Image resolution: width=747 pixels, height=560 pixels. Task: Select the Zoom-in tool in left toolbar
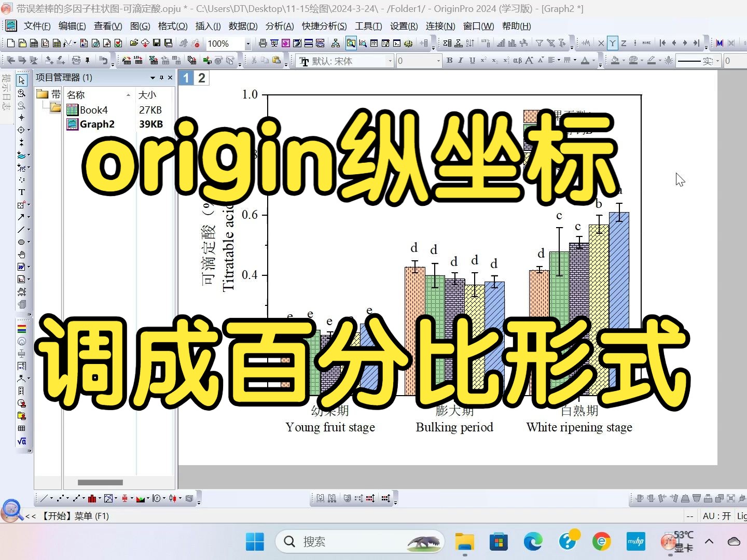[x=21, y=93]
